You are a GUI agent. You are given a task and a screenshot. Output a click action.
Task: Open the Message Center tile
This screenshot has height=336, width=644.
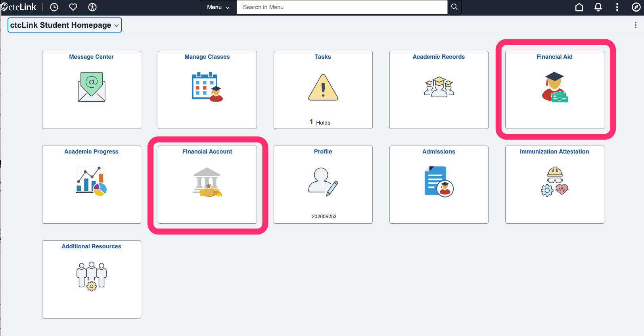[92, 90]
